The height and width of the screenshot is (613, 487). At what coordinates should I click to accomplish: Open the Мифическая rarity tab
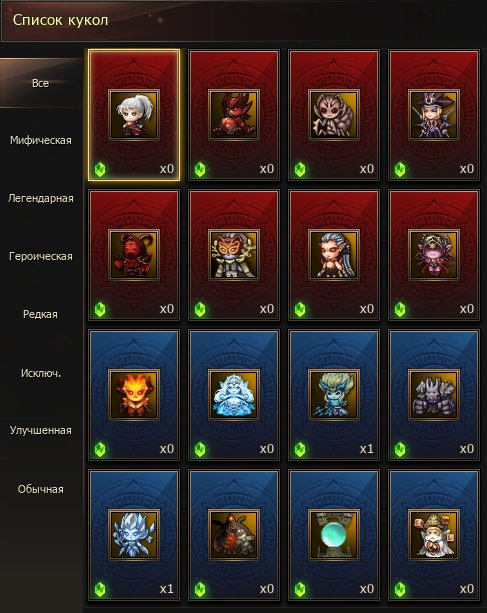[41, 140]
